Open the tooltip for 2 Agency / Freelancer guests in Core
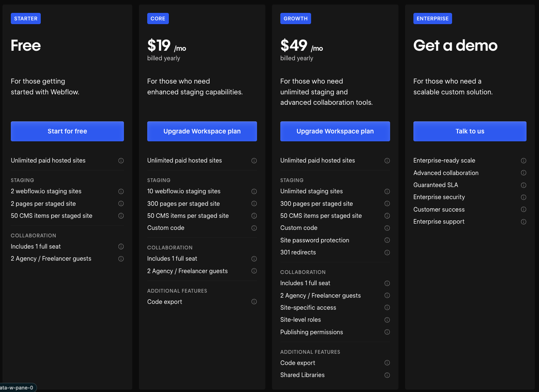Screen dimensions: 539x392 click(x=254, y=271)
